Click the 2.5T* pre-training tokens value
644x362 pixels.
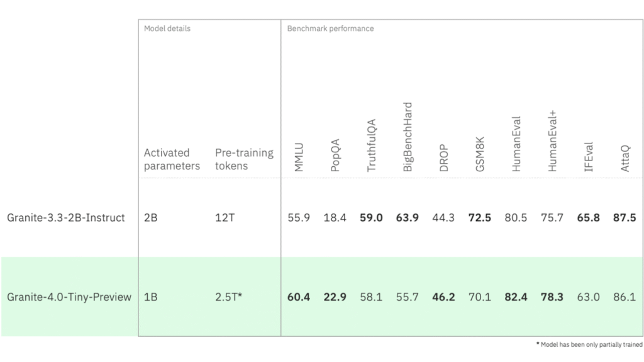(229, 297)
